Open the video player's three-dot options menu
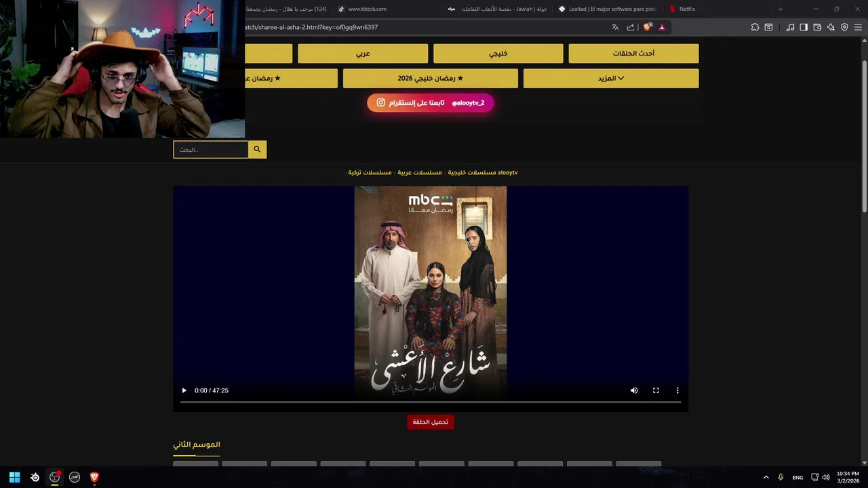This screenshot has width=868, height=488. [677, 390]
